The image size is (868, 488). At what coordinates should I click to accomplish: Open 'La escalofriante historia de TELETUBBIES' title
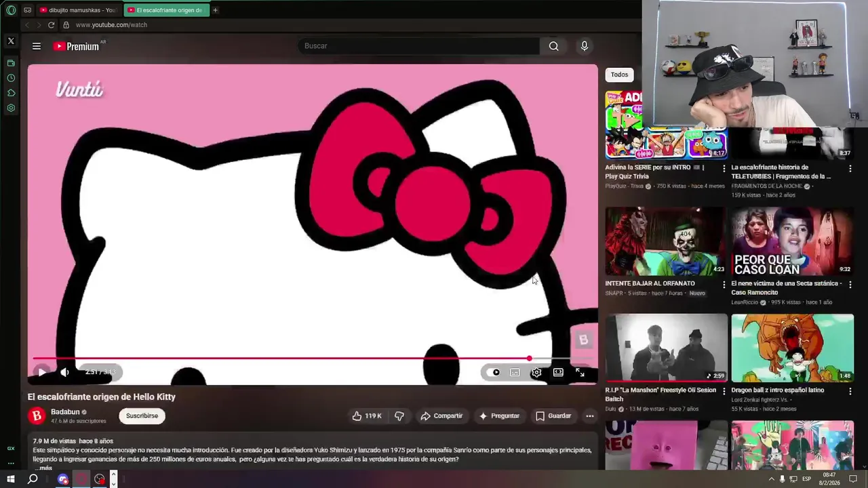pyautogui.click(x=781, y=171)
